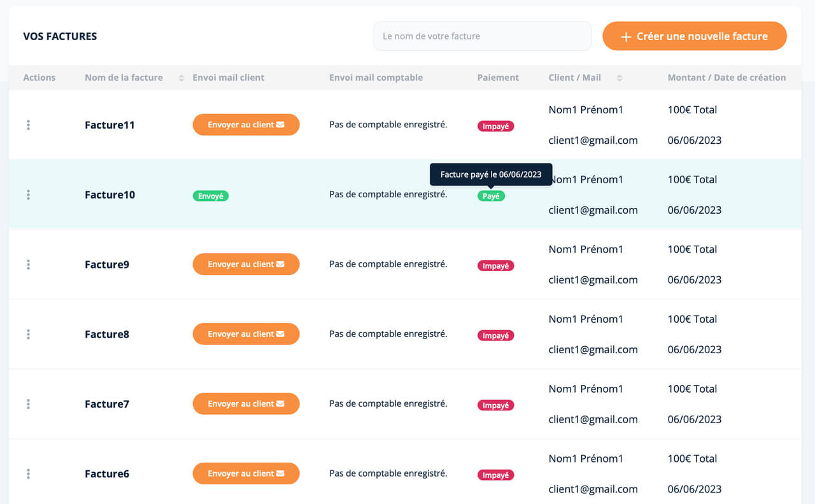
Task: Sort by Nom de la facture arrows
Action: pos(181,78)
